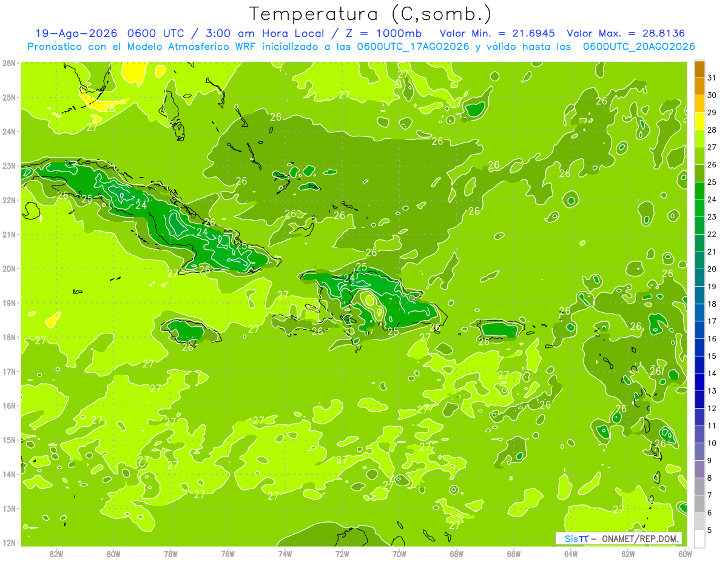Screen dimensions: 728x562
Task: Pick the purple legend swatch between 9 and 10
Action: coord(699,452)
